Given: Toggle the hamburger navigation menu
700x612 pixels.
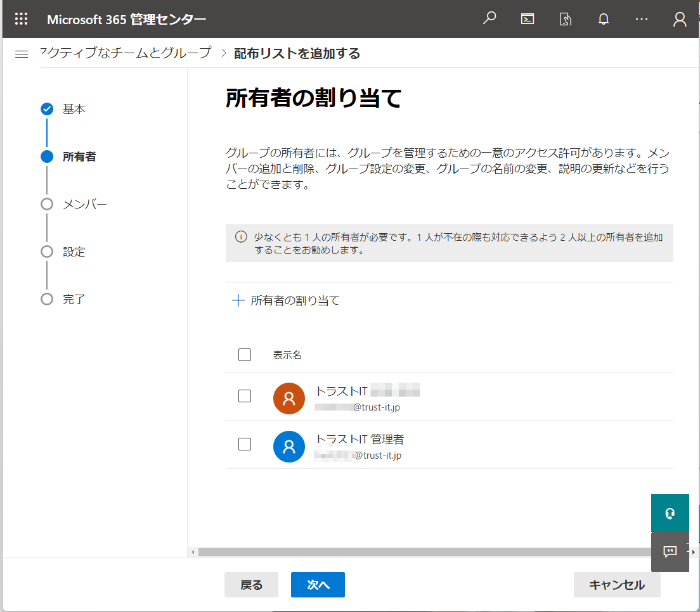Looking at the screenshot, I should tap(22, 54).
